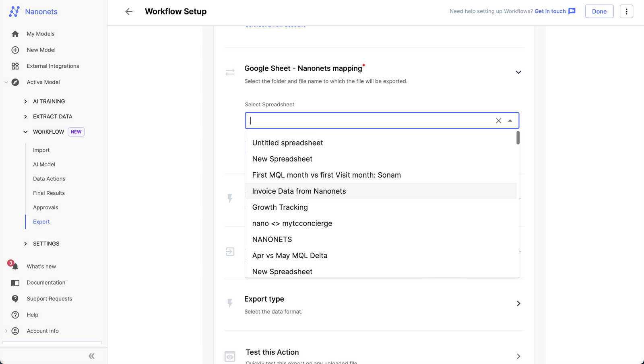The image size is (644, 364).
Task: Click the New Model plus icon
Action: click(15, 50)
